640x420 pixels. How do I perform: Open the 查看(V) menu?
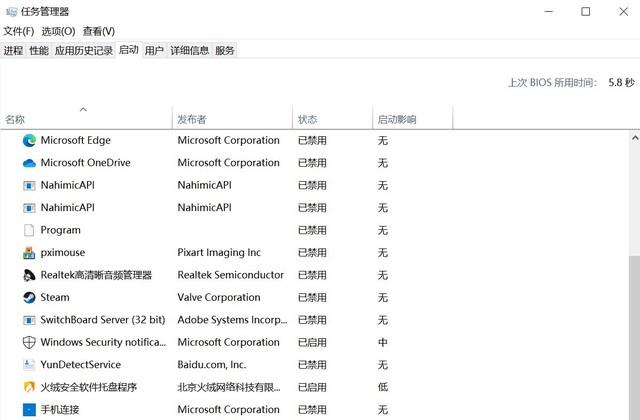[99, 31]
